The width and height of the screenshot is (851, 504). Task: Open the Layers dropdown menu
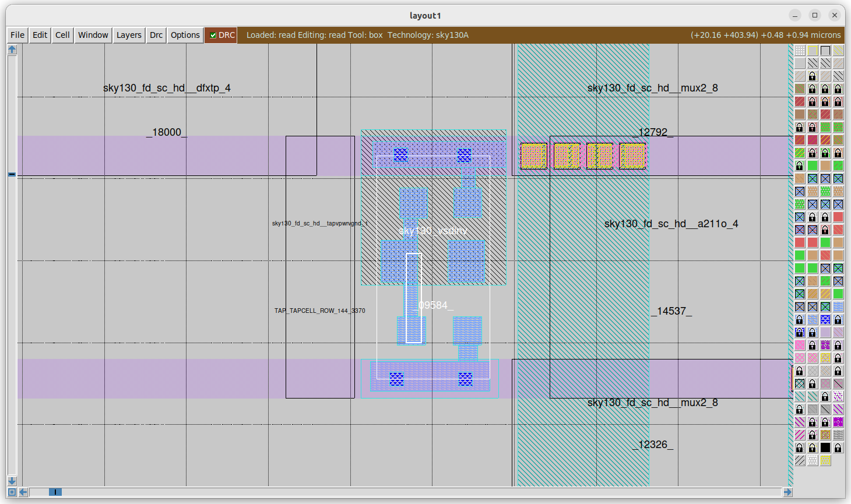click(x=129, y=35)
